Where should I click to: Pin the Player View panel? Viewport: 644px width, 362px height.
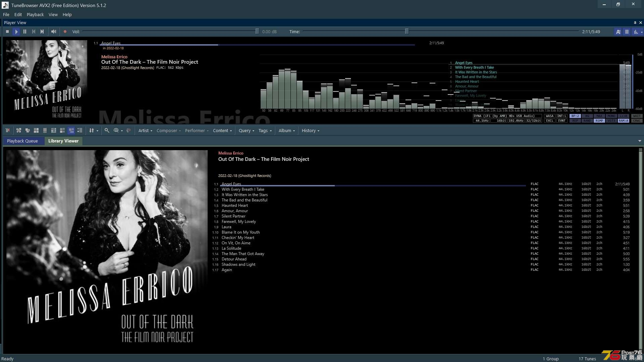click(x=635, y=22)
